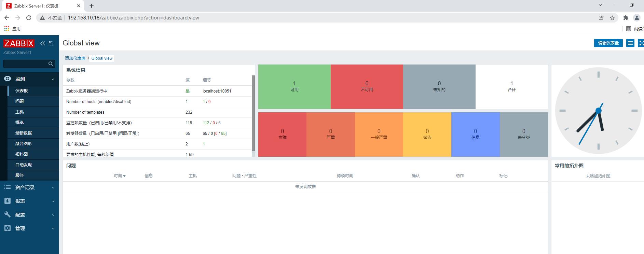
Task: Open browser profile avatar icon
Action: 636,18
